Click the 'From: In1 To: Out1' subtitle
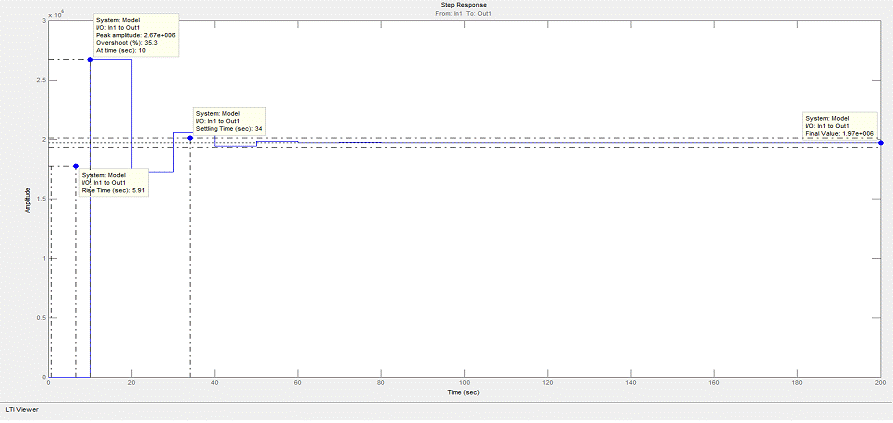 463,12
